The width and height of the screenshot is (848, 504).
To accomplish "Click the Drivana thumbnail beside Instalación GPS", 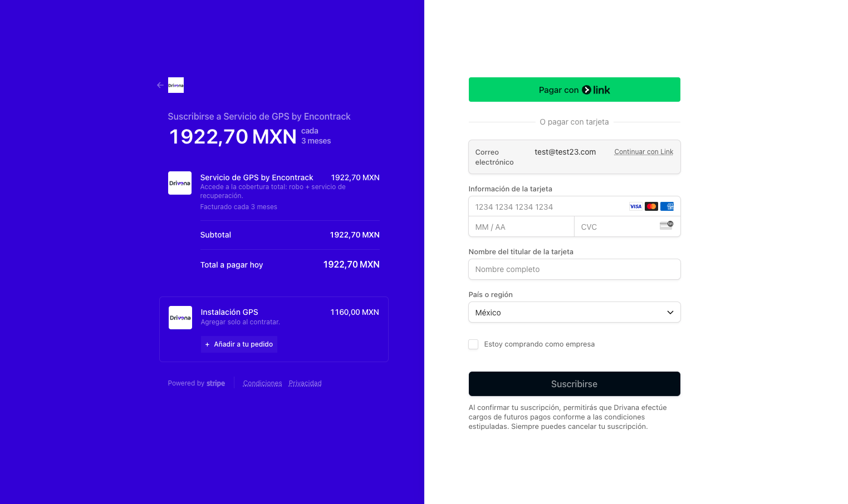I will click(x=180, y=318).
